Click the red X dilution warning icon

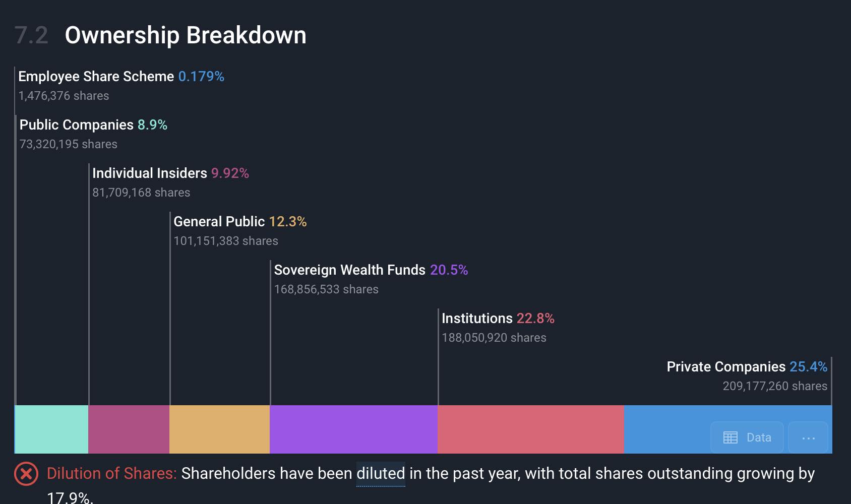point(26,474)
